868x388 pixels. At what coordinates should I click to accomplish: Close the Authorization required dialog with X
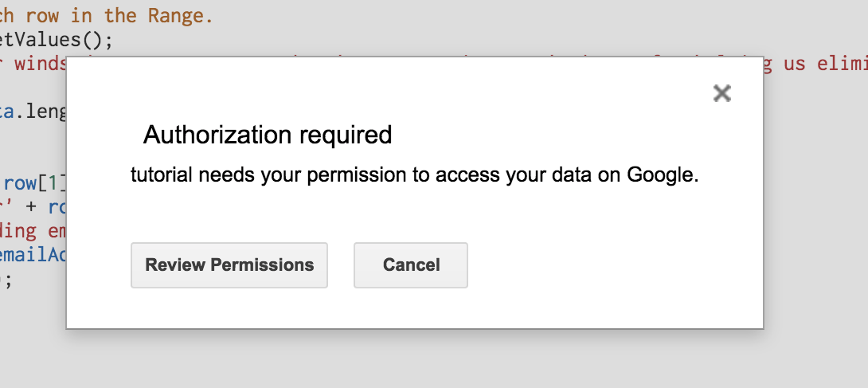(x=721, y=93)
